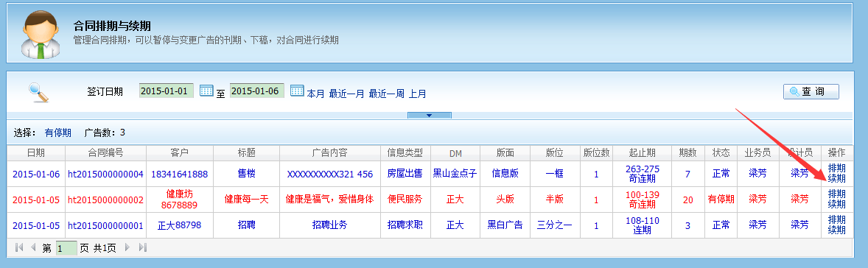Select the 最近一月 date range link
Screen dimensions: 868x268
click(347, 94)
